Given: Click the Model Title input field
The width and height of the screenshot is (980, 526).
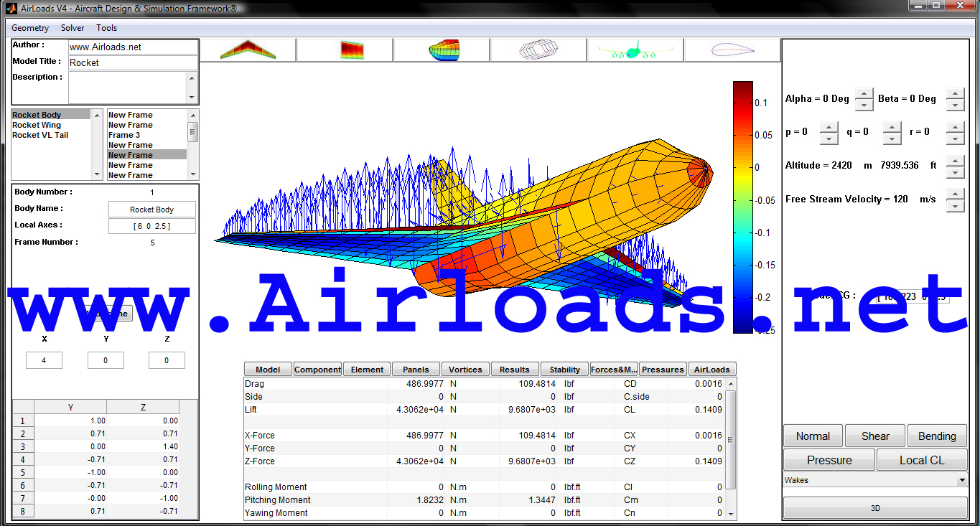Looking at the screenshot, I should (132, 62).
